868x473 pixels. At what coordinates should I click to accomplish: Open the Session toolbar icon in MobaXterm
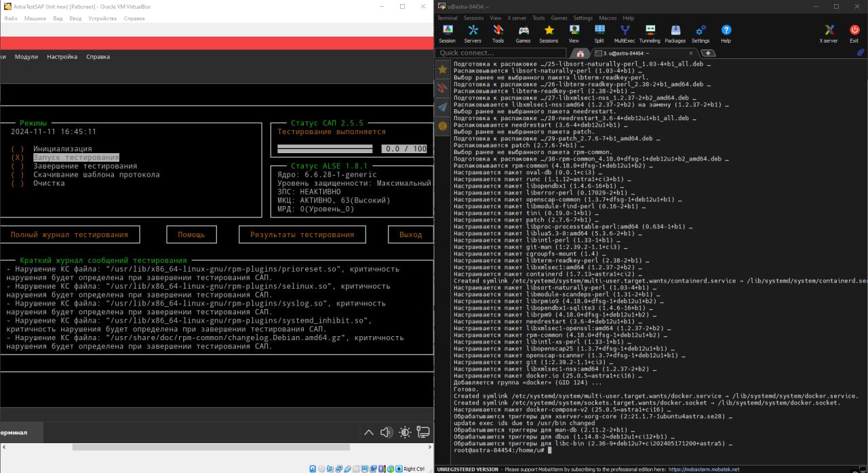[x=448, y=34]
